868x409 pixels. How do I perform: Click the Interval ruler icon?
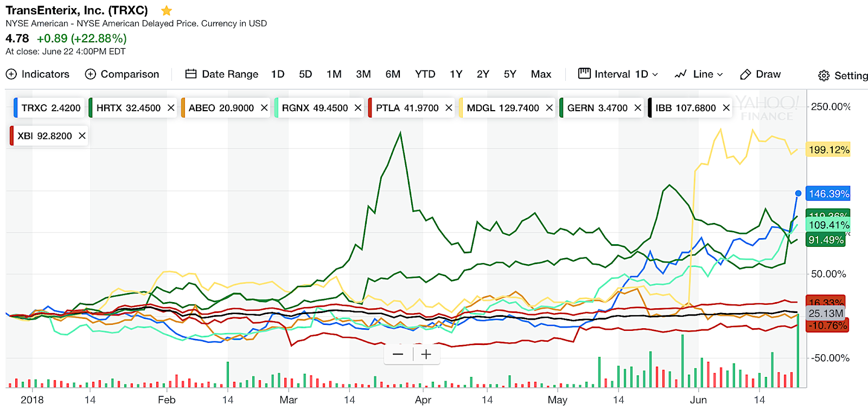tap(584, 73)
